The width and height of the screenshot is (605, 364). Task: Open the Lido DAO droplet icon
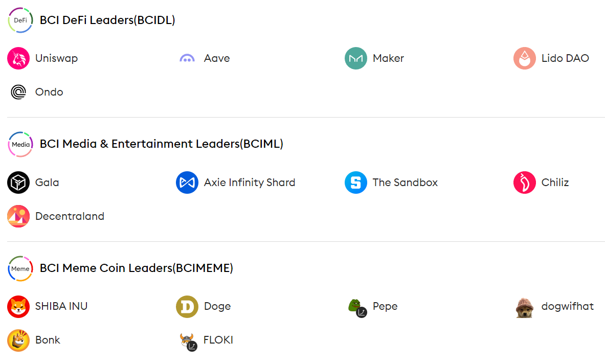click(x=524, y=58)
